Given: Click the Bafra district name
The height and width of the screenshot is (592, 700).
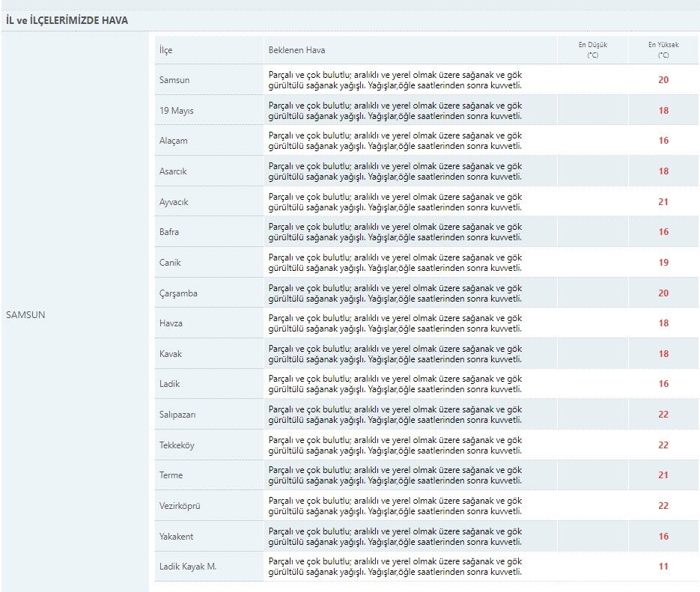Looking at the screenshot, I should [x=169, y=232].
